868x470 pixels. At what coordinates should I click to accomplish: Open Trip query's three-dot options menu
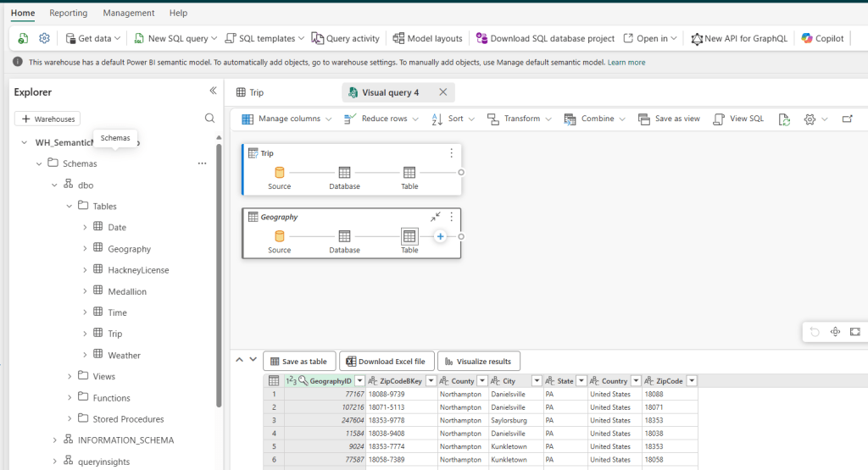pos(451,153)
